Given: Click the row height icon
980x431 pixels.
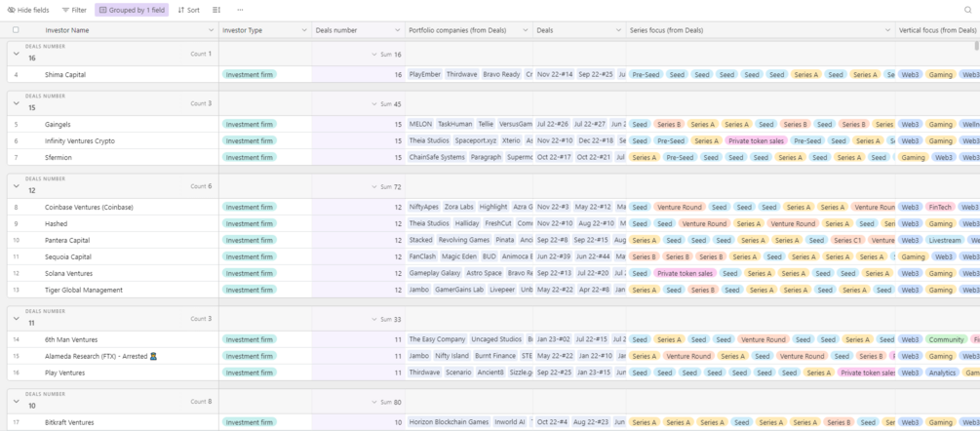Looking at the screenshot, I should [216, 10].
